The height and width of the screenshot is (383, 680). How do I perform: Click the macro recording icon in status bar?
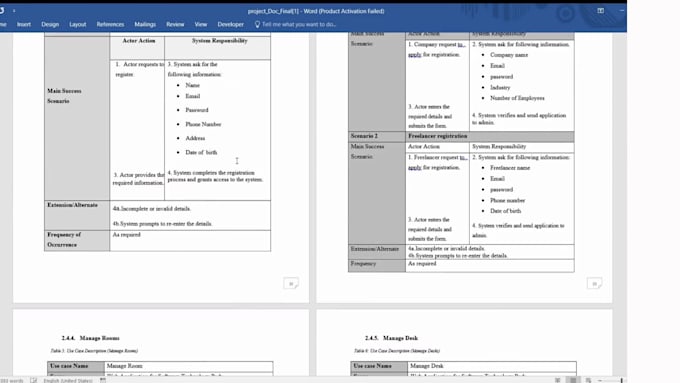tap(103, 380)
